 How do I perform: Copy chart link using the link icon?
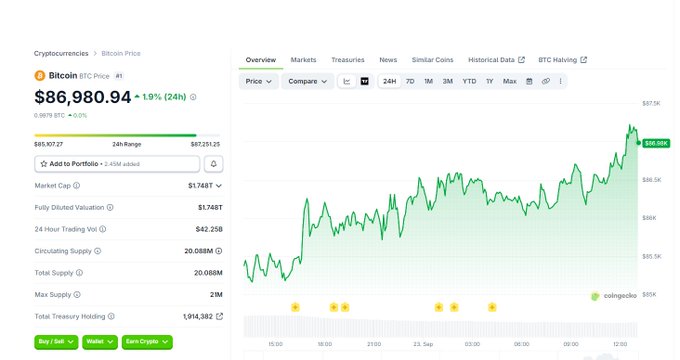tap(546, 81)
